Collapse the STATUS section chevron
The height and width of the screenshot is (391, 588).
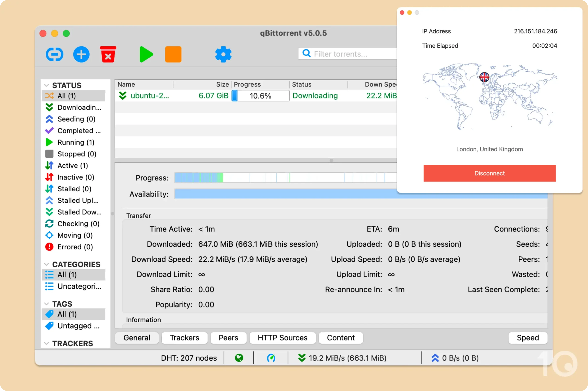point(46,85)
